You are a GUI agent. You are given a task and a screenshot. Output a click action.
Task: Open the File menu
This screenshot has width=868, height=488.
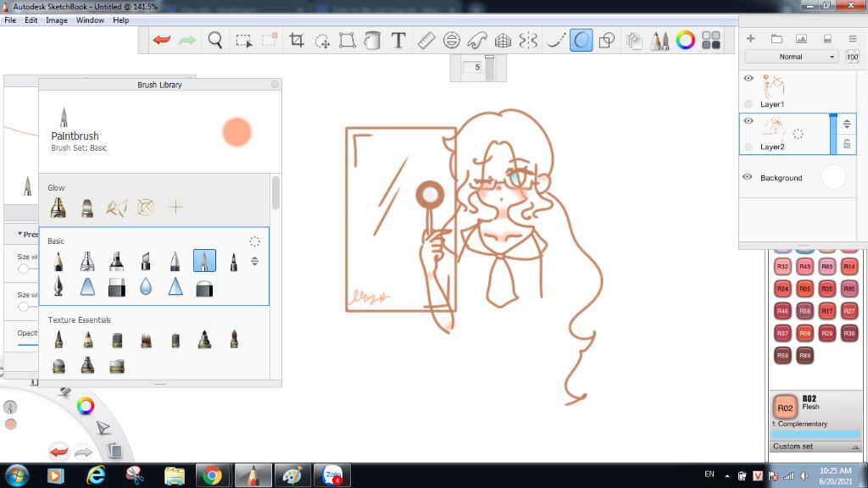(10, 20)
